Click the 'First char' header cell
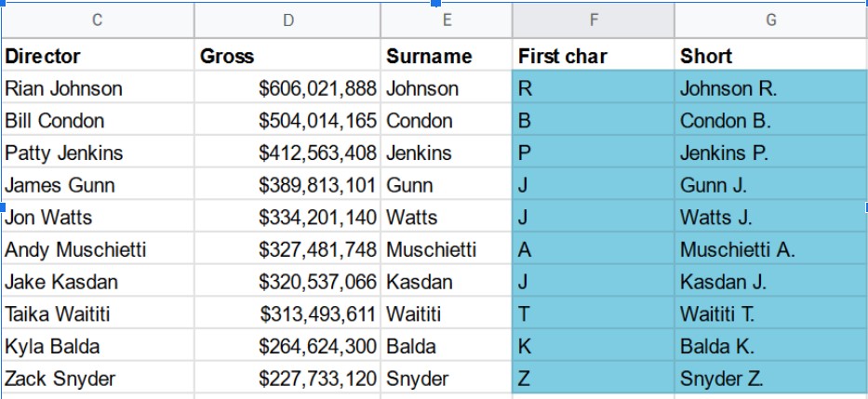Screen dimensions: 868x399 click(593, 56)
